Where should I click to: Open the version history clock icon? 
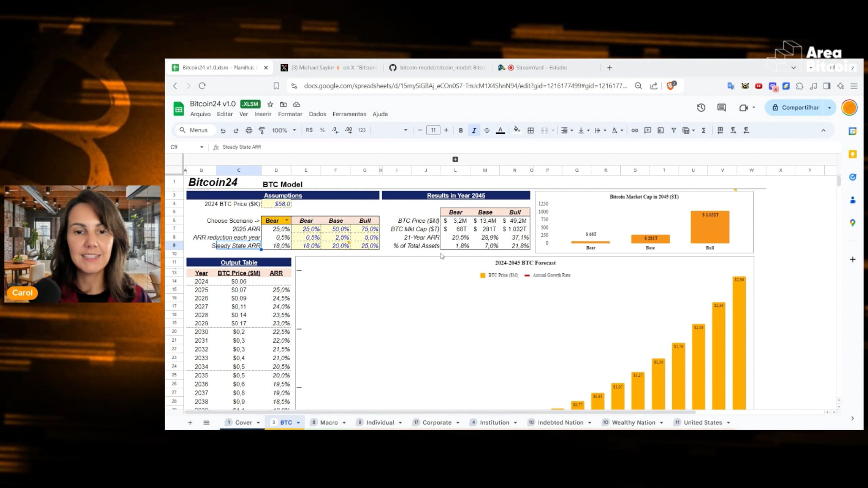click(701, 108)
